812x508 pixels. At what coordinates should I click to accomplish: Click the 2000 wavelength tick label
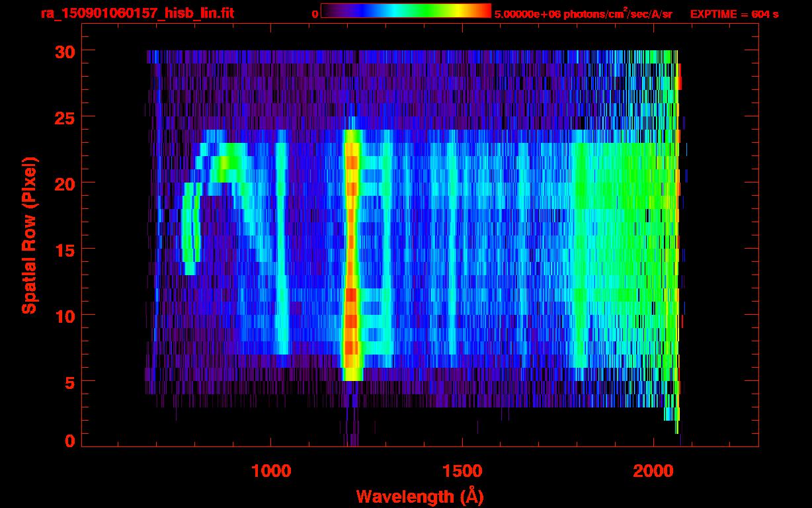tap(653, 471)
